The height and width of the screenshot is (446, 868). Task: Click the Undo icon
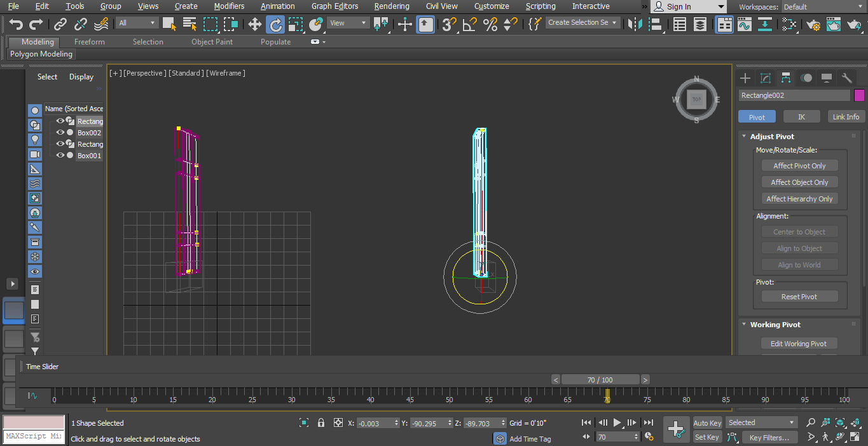pyautogui.click(x=15, y=24)
